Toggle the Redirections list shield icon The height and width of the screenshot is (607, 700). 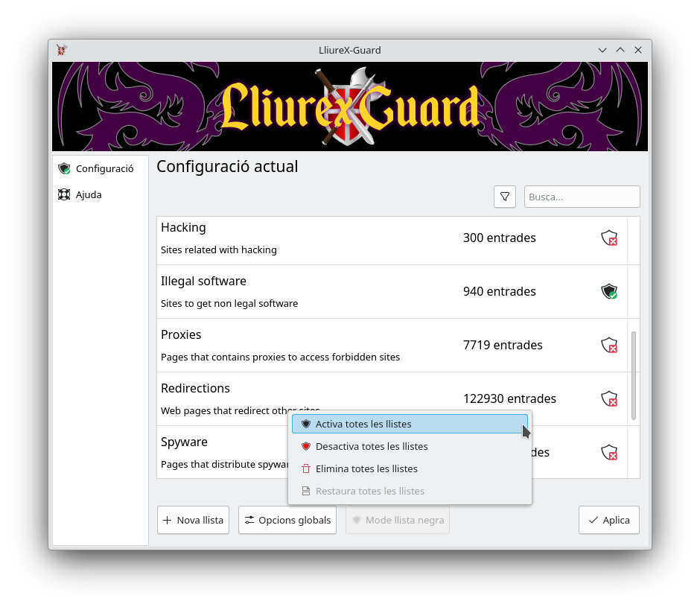pos(609,399)
